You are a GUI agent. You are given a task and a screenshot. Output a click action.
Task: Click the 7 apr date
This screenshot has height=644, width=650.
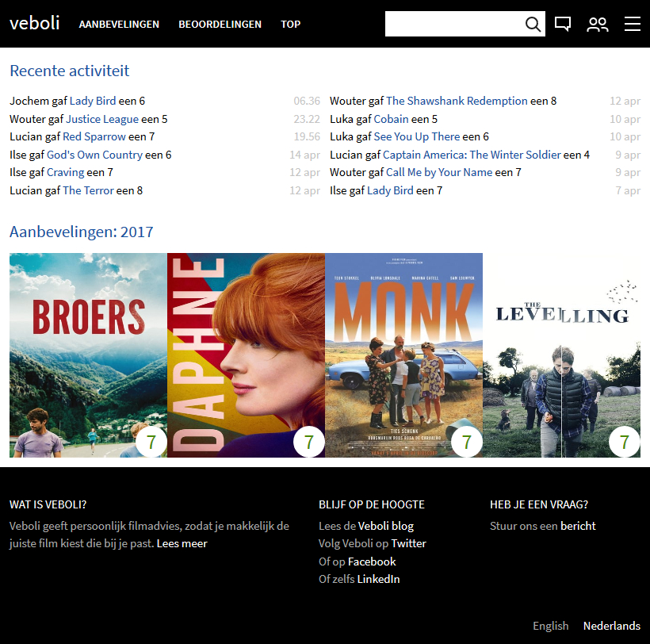click(x=628, y=191)
